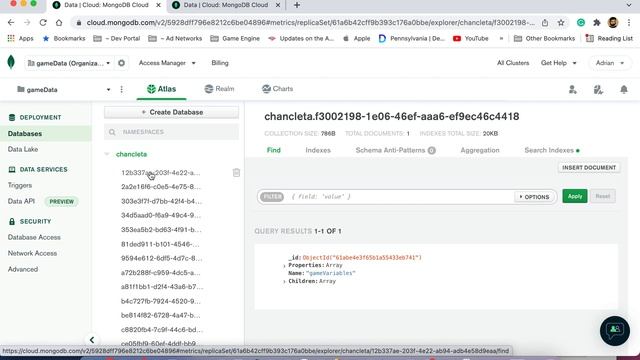Image resolution: width=640 pixels, height=360 pixels.
Task: Open Triggers in the sidebar
Action: coord(20,185)
